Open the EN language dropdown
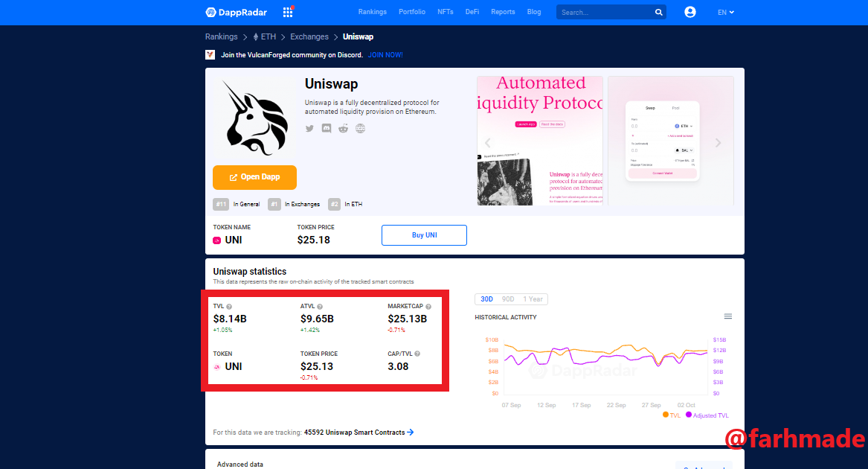This screenshot has height=469, width=868. (x=726, y=12)
